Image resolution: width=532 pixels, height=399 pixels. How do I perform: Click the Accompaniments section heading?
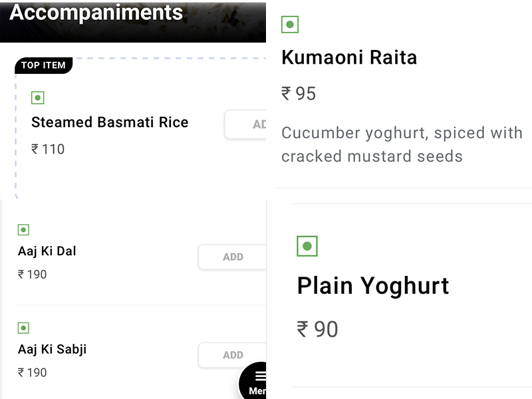96,13
